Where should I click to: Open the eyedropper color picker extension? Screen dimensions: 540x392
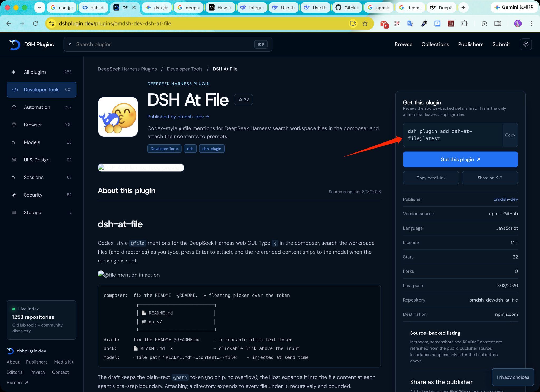424,23
